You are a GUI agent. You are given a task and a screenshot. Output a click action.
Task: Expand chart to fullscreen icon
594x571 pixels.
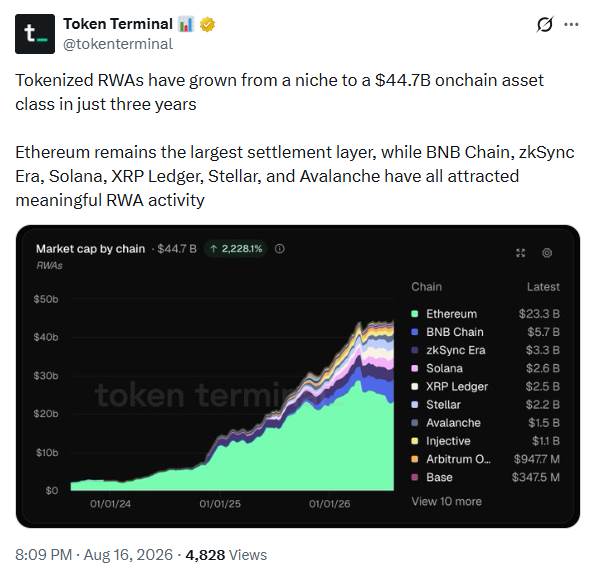coord(521,253)
